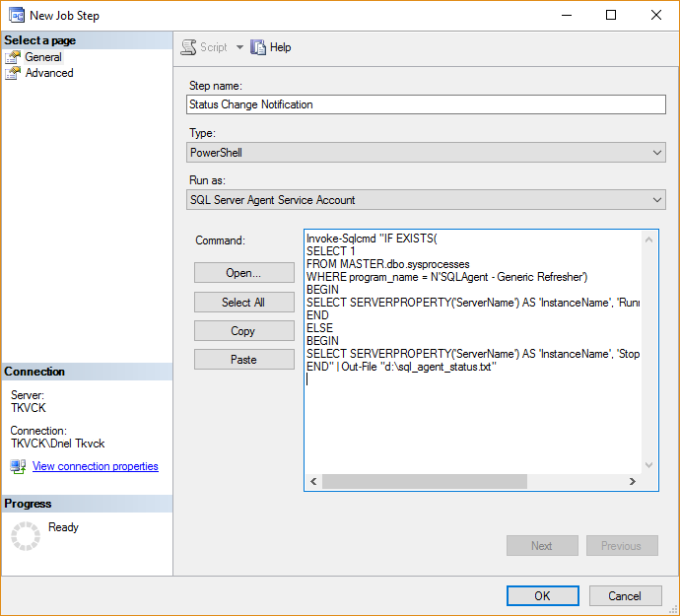Click the Copy button

click(243, 331)
